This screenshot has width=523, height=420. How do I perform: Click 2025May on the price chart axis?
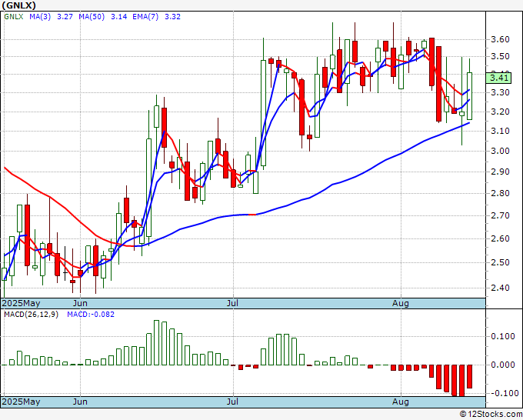(21, 303)
